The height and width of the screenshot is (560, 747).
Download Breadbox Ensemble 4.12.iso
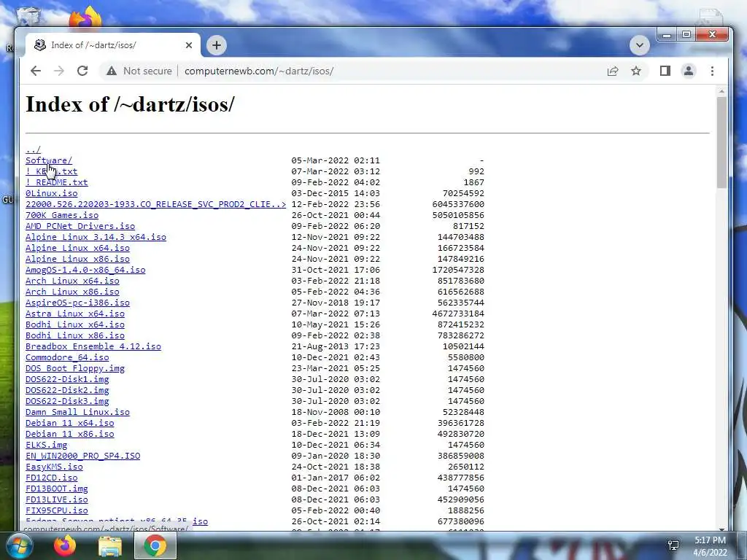tap(93, 346)
